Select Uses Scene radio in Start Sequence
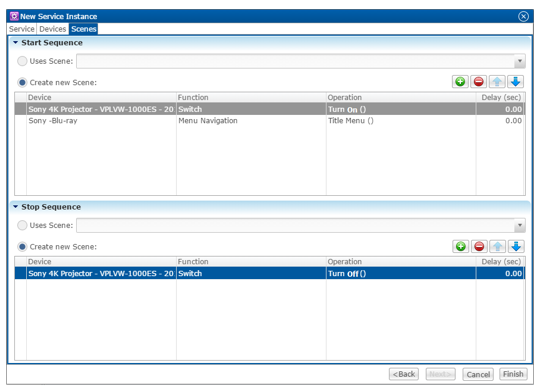 [22, 61]
